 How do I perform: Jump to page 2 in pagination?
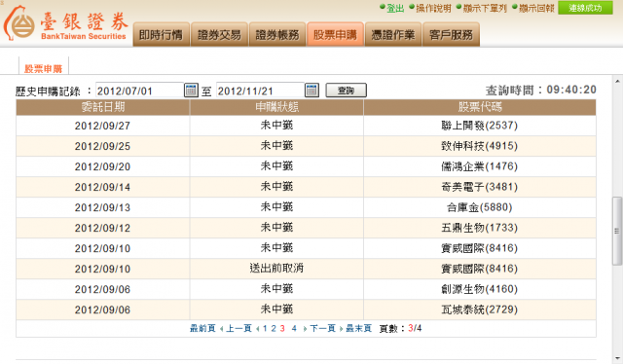[274, 328]
